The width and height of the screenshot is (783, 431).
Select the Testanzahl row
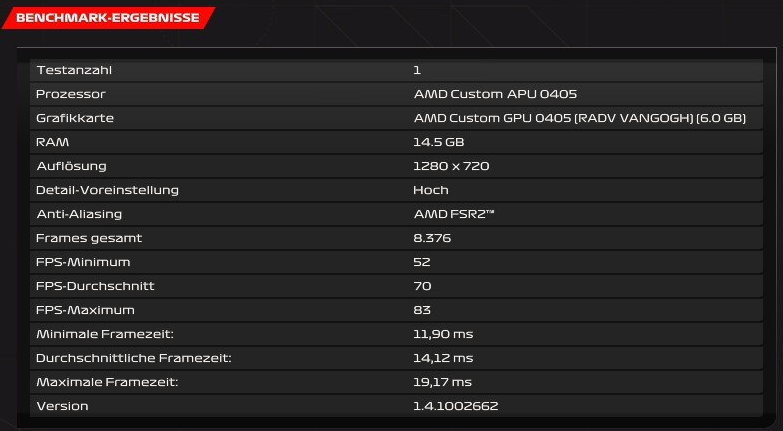tap(396, 70)
